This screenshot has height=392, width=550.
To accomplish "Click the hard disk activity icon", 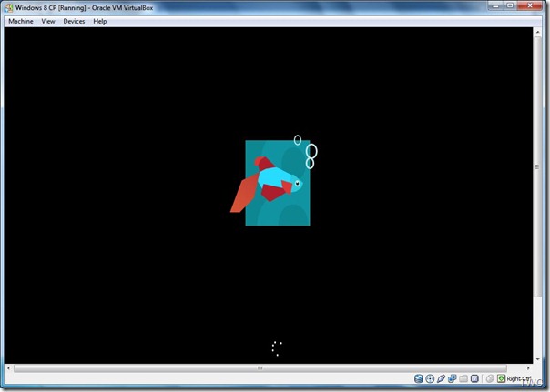I will click(x=419, y=378).
